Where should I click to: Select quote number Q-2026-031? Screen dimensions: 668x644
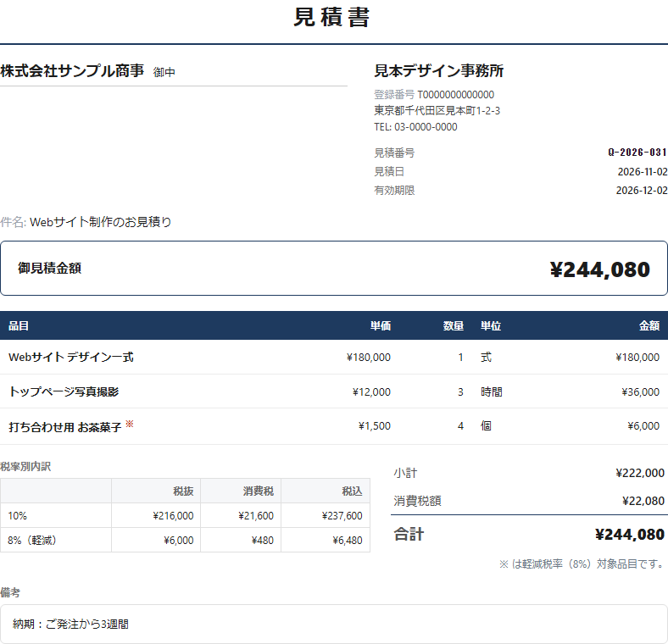click(637, 153)
